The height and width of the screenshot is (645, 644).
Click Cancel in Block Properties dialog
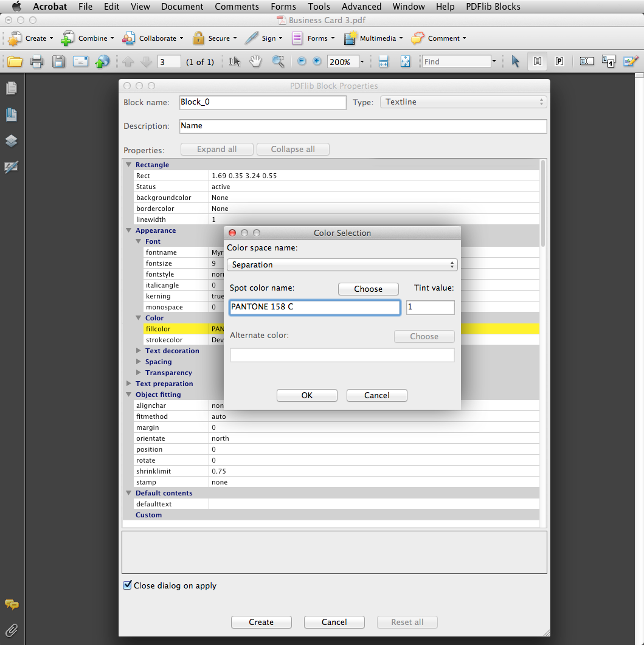coord(334,622)
